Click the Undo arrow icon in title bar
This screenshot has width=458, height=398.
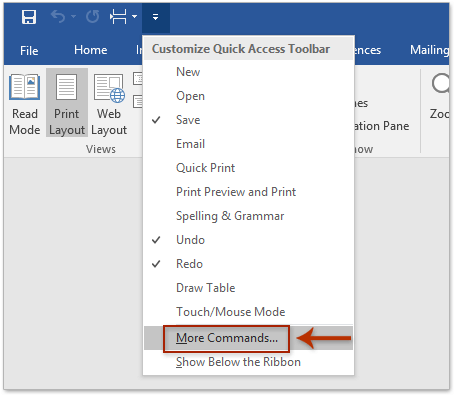pyautogui.click(x=58, y=16)
